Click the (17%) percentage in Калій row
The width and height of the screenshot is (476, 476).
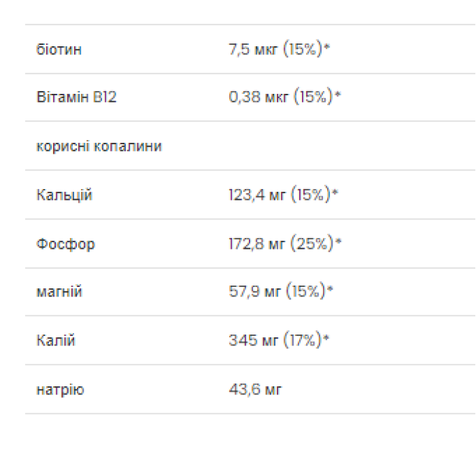[302, 341]
